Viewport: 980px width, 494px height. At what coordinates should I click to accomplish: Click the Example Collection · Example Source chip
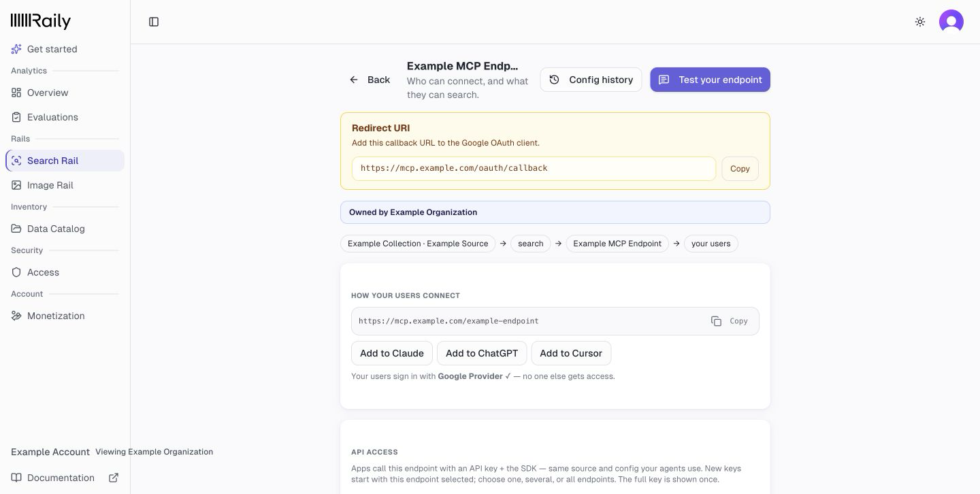418,244
